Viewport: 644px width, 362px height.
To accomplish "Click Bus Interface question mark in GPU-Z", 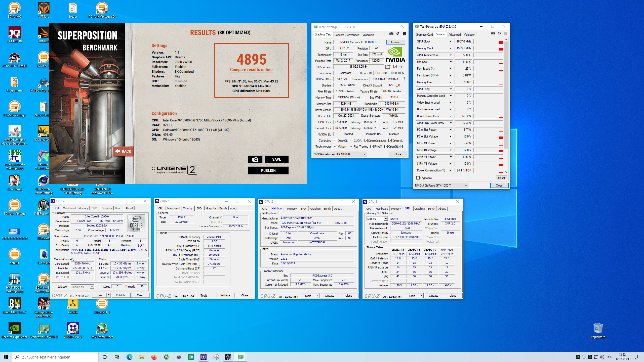I will click(x=404, y=79).
